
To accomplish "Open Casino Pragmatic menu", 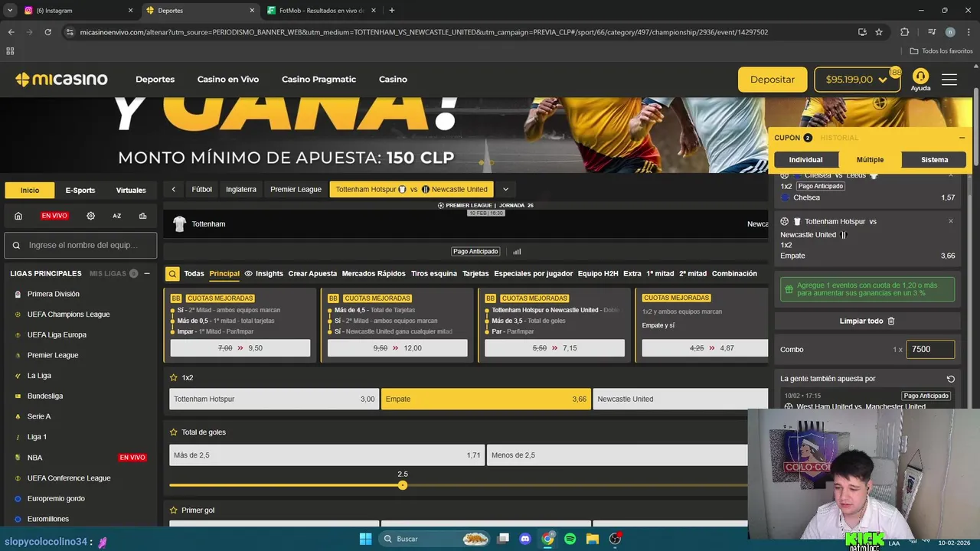I will pyautogui.click(x=318, y=80).
